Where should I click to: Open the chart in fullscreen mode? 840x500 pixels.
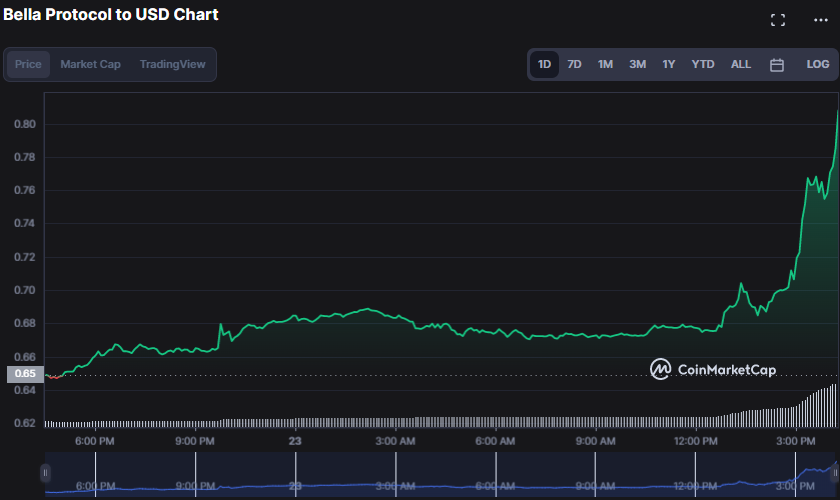click(778, 20)
